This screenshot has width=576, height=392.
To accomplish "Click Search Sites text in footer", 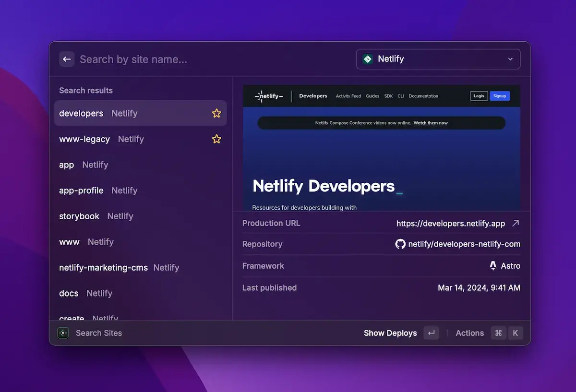I will pos(99,333).
